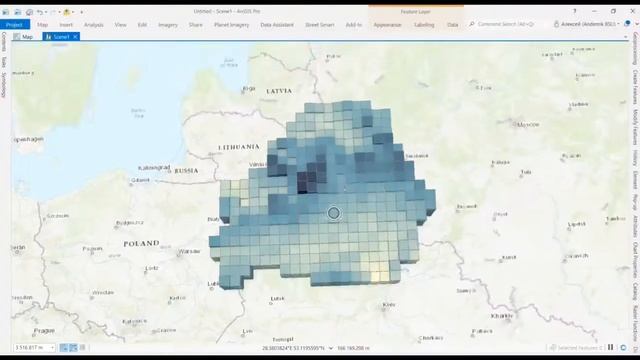Open the Geoprocessing pane from right sidebar
The width and height of the screenshot is (640, 360).
click(x=635, y=49)
